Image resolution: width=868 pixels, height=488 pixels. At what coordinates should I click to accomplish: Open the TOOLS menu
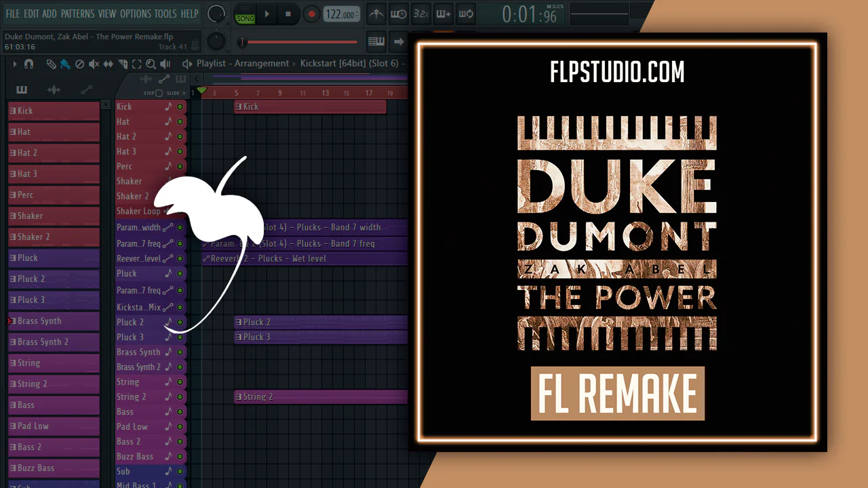point(165,14)
